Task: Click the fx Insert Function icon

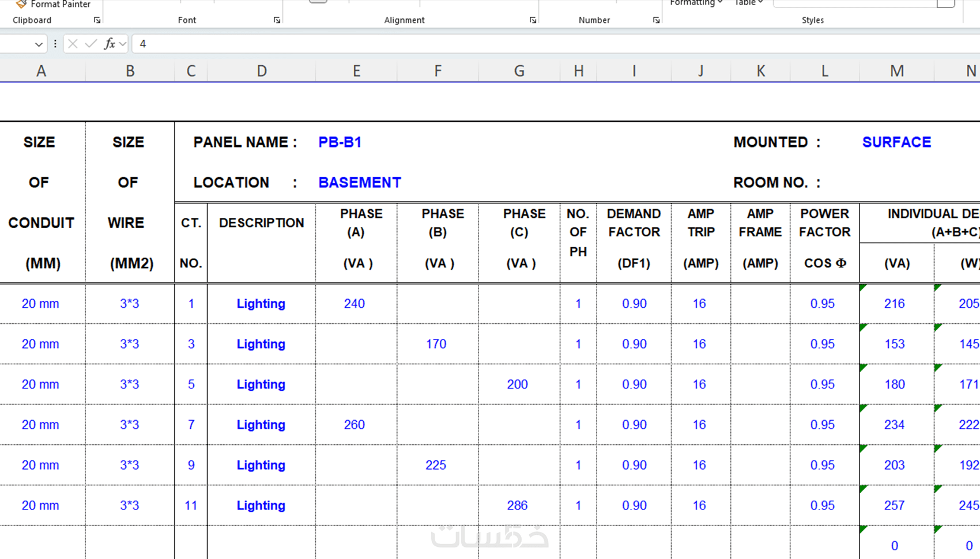Action: coord(109,44)
